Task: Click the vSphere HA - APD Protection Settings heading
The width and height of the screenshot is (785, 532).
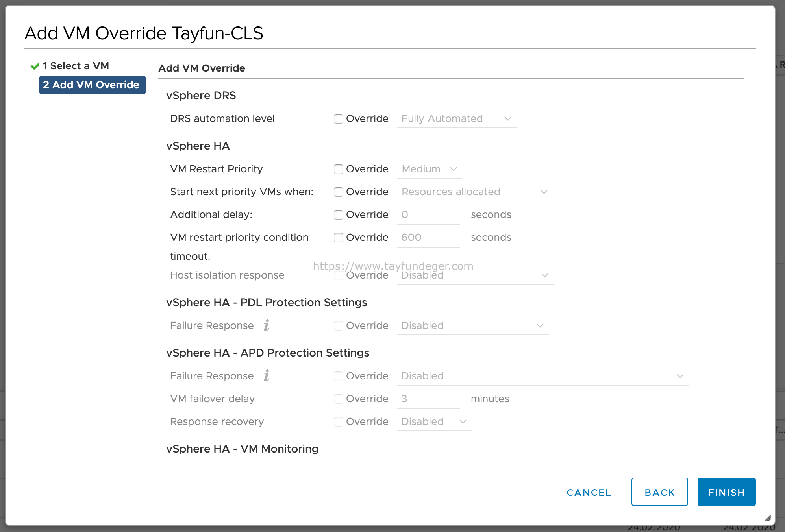Action: (x=268, y=353)
